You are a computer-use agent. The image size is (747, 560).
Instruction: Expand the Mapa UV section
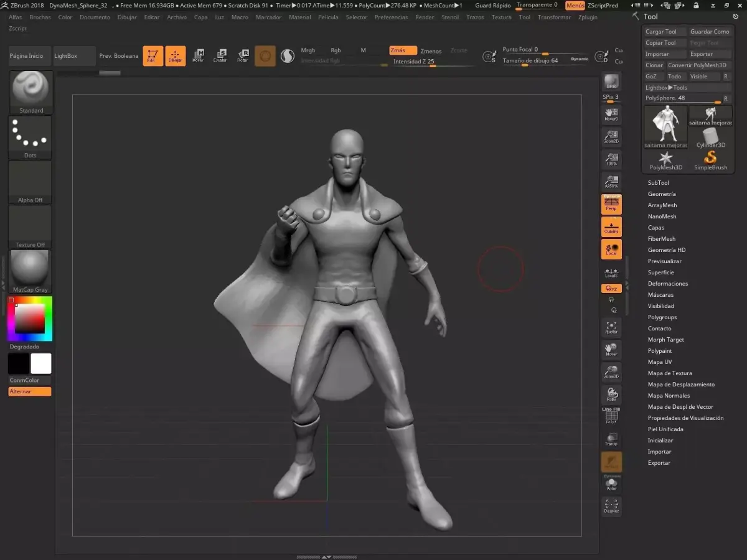tap(660, 362)
